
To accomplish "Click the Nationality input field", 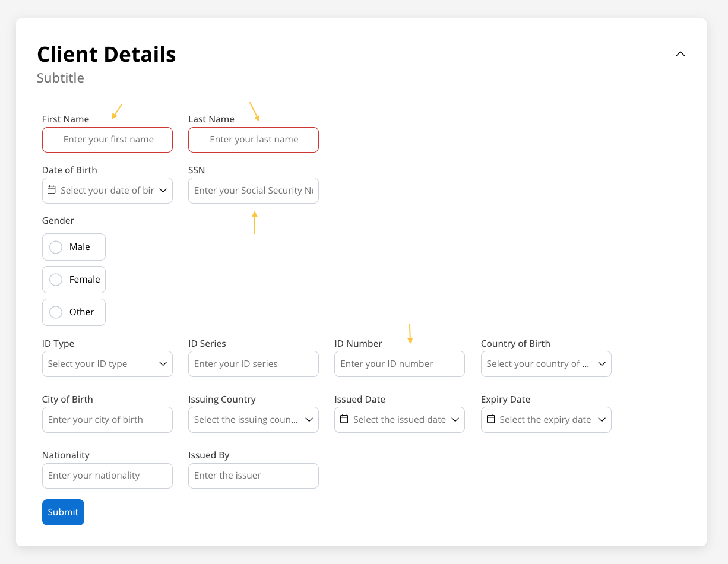I will point(107,476).
